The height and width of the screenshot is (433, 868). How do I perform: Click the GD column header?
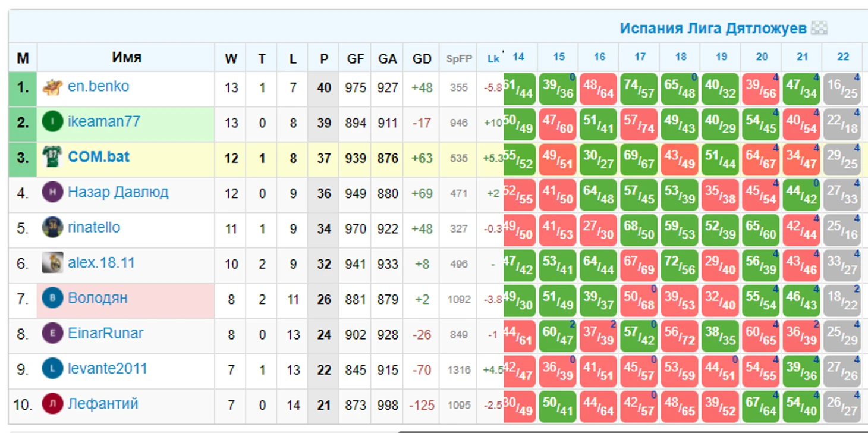[422, 58]
